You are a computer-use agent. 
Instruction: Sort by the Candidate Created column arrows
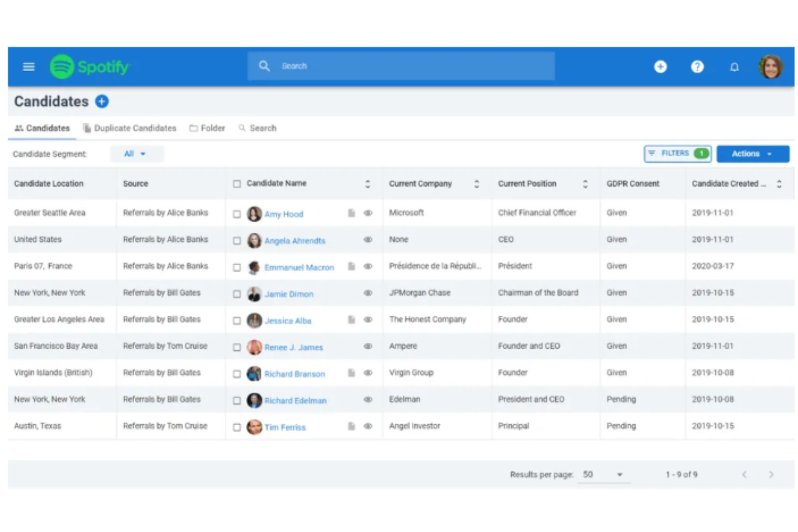tap(779, 184)
